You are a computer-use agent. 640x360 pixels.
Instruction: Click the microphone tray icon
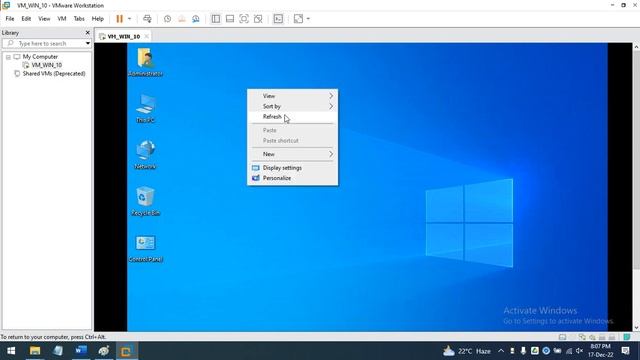pyautogui.click(x=523, y=351)
